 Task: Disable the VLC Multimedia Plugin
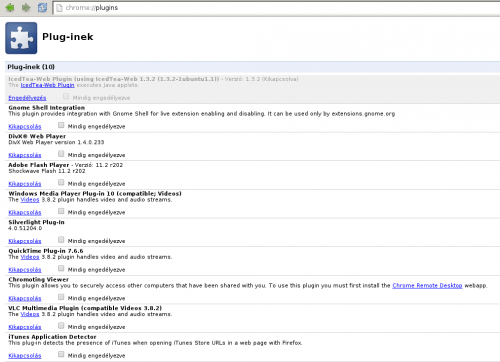(25, 327)
